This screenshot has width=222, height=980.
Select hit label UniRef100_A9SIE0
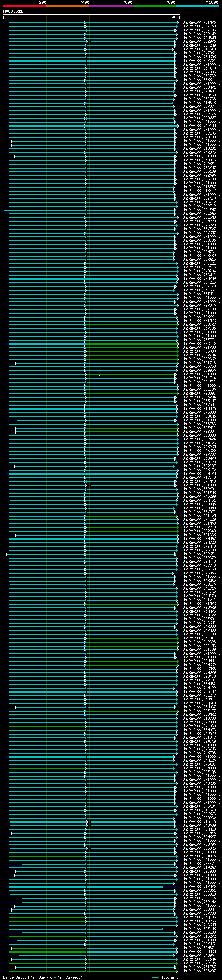pyautogui.click(x=199, y=344)
